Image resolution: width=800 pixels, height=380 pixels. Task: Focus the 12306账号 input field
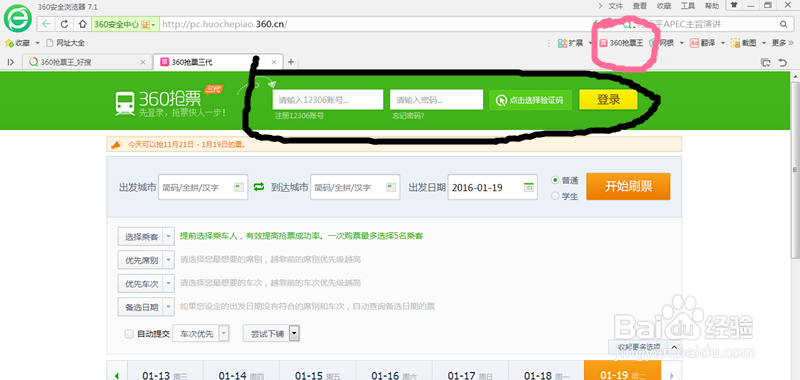click(328, 99)
